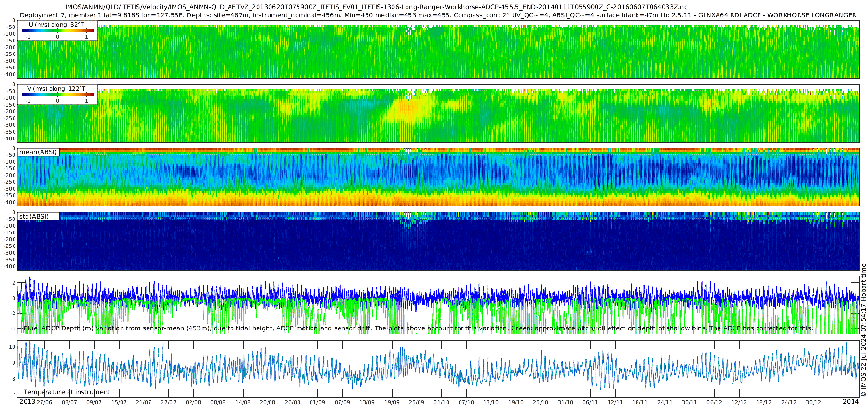The height and width of the screenshot is (410, 868).
Task: Click the 27/06 date tick label
Action: (x=44, y=402)
